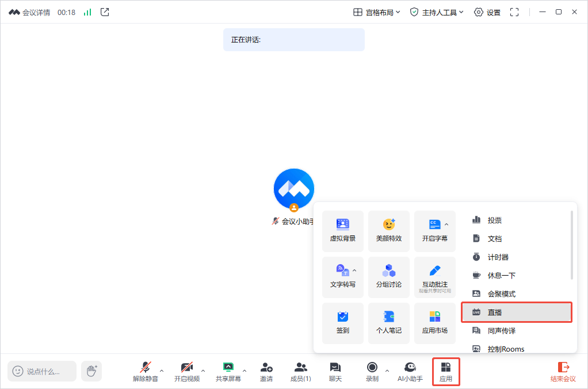The height and width of the screenshot is (389, 588).
Task: Select 计时器 timer entry
Action: coord(517,257)
